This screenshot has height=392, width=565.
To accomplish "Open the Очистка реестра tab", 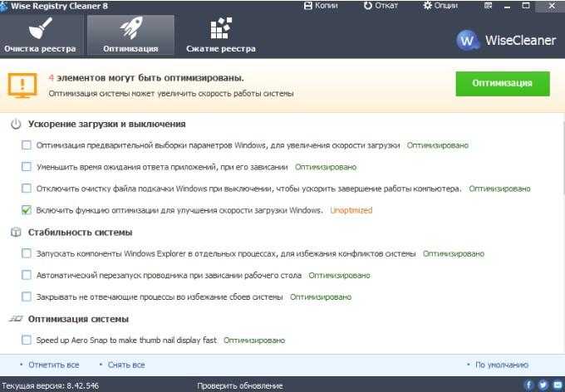I will click(40, 36).
